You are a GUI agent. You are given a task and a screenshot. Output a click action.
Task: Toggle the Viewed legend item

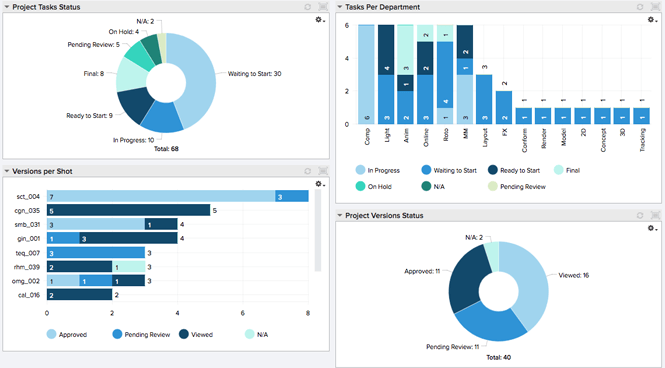196,334
